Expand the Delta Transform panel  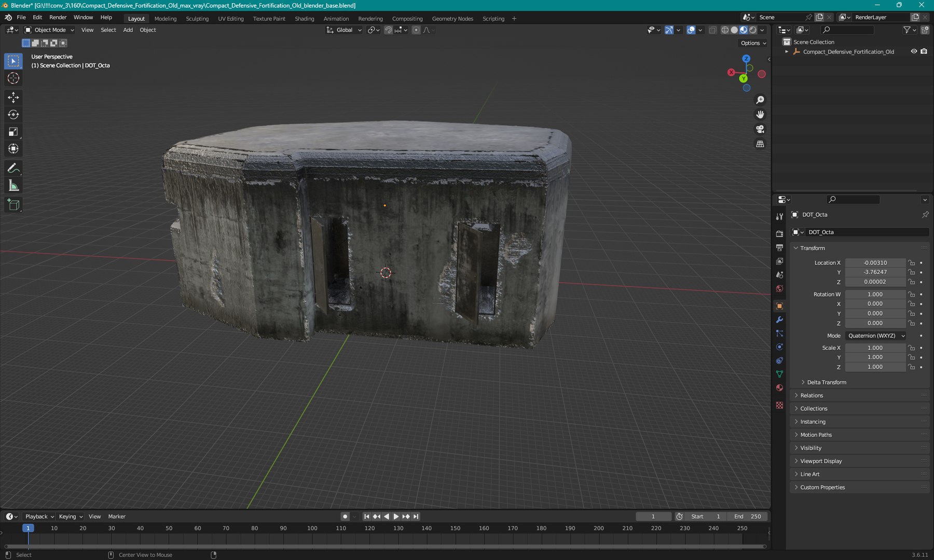(826, 383)
